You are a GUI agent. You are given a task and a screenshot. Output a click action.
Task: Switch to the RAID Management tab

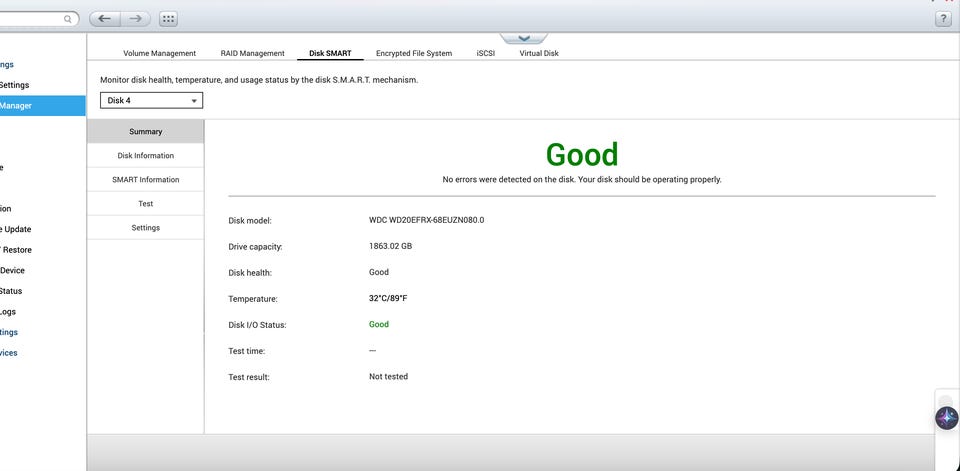click(252, 53)
